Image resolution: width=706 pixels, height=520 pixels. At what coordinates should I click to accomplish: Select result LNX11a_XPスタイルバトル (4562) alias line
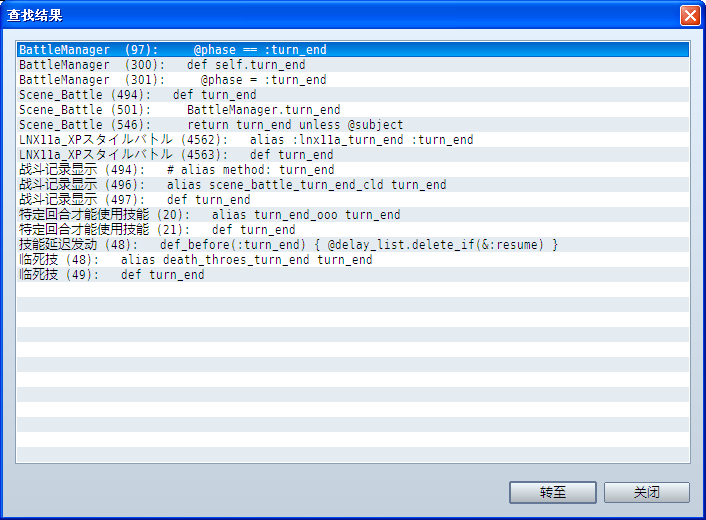click(x=353, y=140)
